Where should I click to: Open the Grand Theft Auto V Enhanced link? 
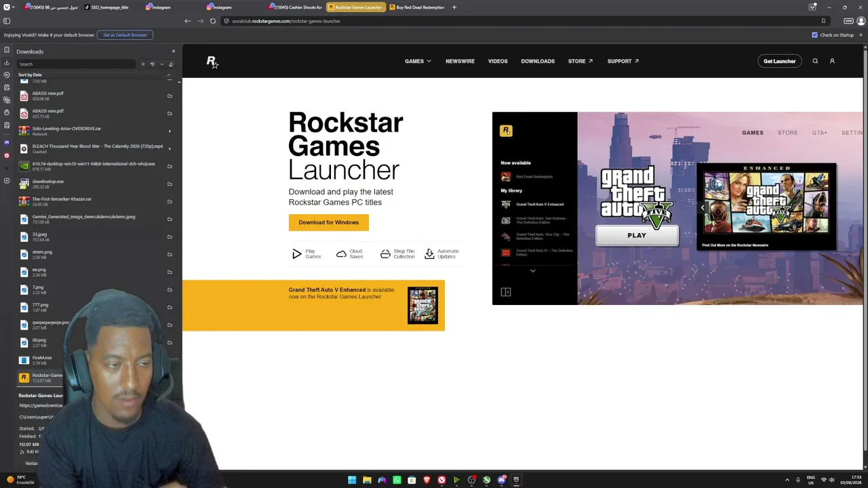tap(327, 290)
